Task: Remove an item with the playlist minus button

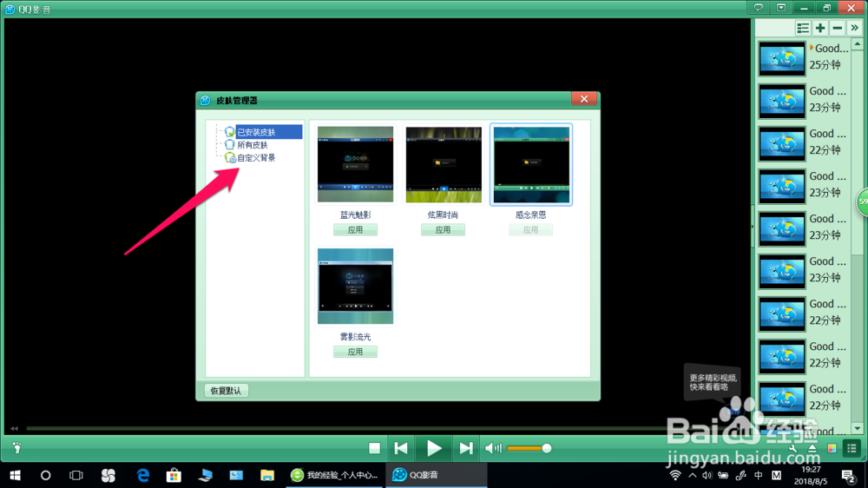Action: (838, 29)
